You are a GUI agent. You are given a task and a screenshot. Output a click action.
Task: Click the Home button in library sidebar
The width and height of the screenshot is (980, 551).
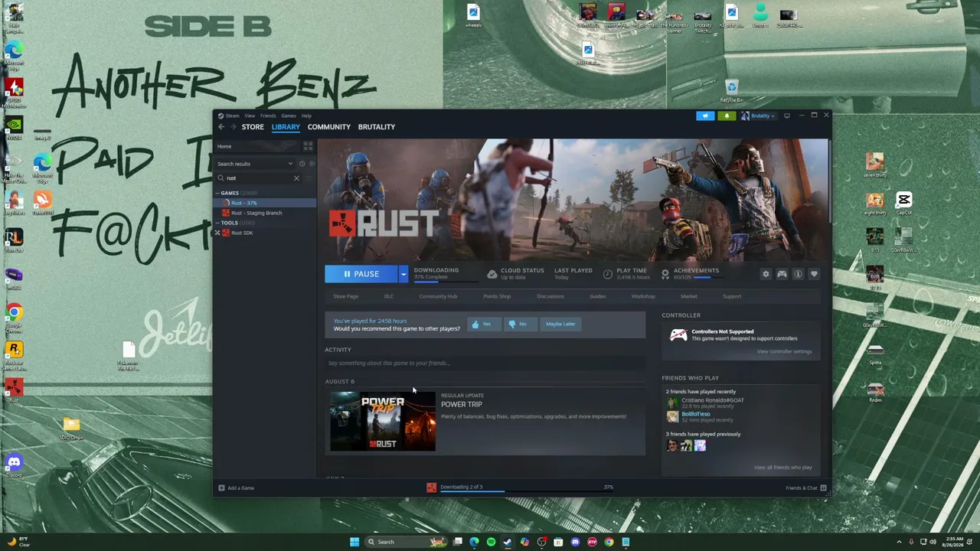click(256, 146)
